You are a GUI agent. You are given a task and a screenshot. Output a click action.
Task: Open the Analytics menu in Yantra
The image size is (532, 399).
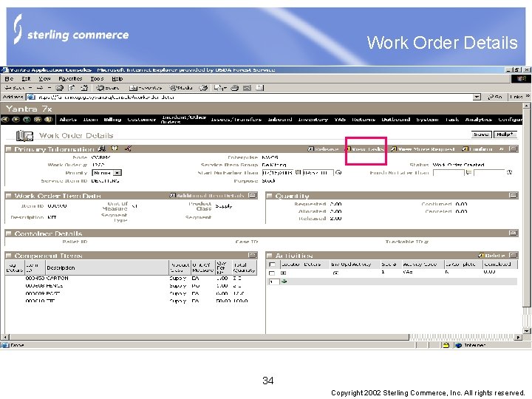478,120
